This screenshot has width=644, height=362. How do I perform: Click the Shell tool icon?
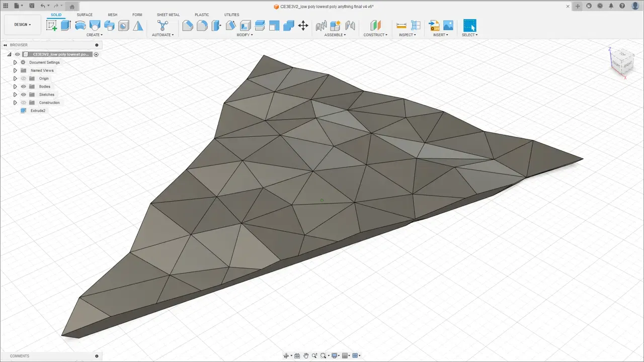coord(245,26)
